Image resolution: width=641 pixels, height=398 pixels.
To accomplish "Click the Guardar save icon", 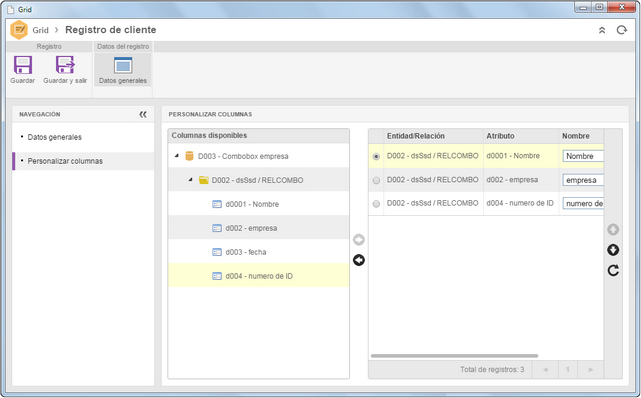I will pos(22,65).
